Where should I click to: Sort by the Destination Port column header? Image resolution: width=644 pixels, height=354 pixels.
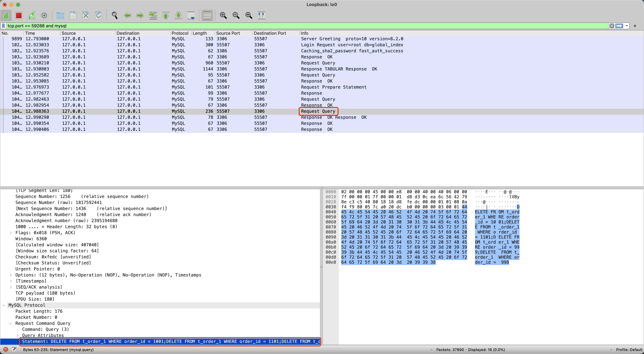click(x=270, y=33)
